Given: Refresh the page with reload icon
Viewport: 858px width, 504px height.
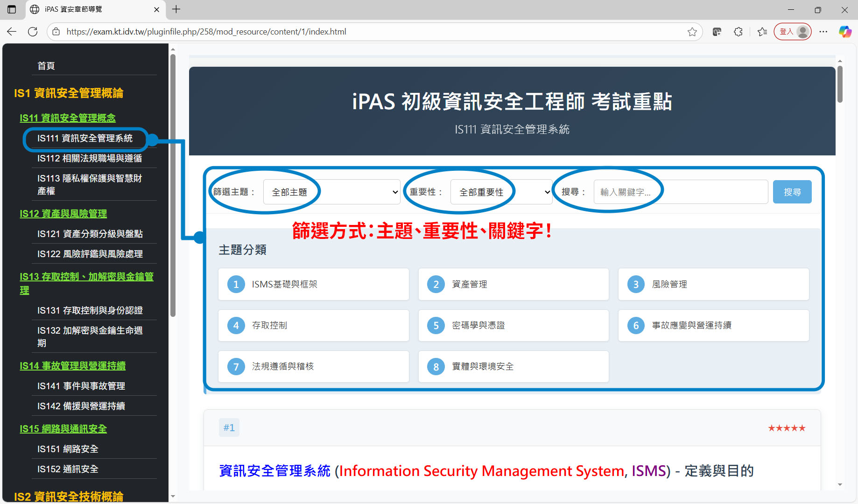Looking at the screenshot, I should [x=33, y=32].
